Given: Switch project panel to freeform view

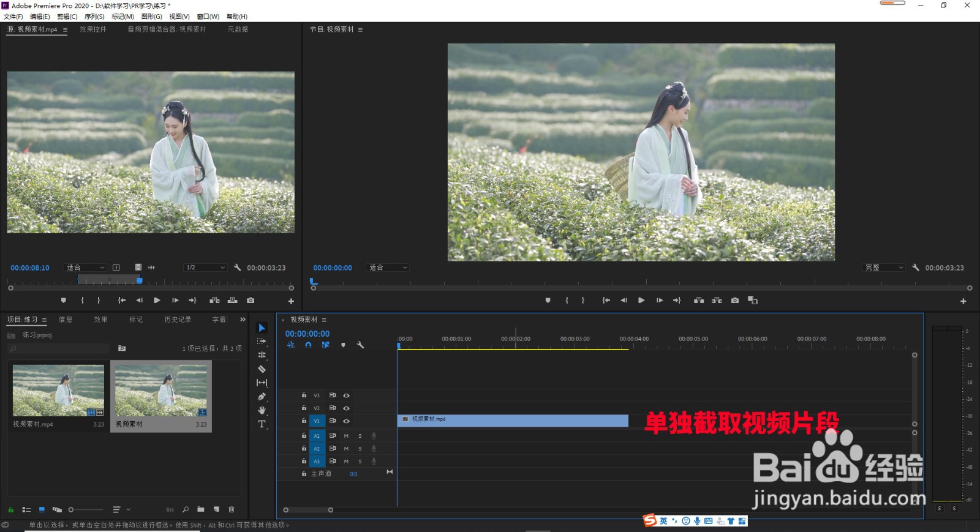Looking at the screenshot, I should pyautogui.click(x=57, y=509).
